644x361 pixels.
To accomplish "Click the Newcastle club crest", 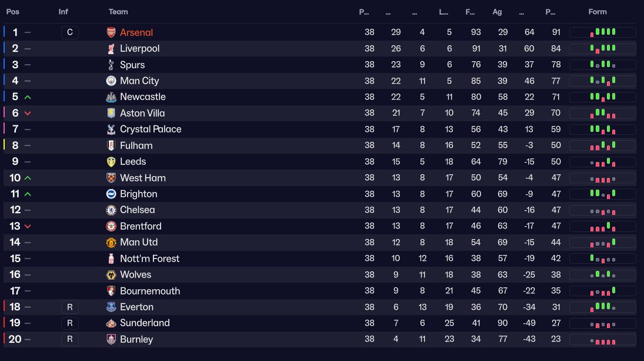I will (x=111, y=97).
